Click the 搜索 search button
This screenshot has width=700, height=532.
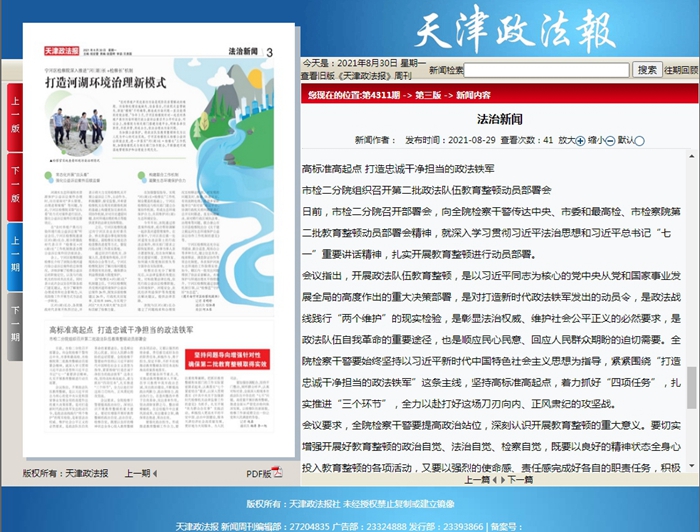[647, 70]
